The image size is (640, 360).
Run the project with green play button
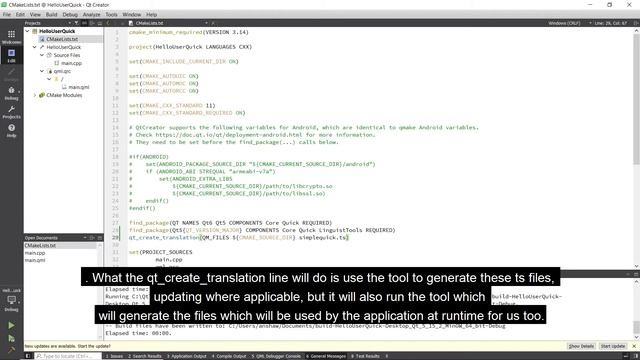pyautogui.click(x=11, y=325)
